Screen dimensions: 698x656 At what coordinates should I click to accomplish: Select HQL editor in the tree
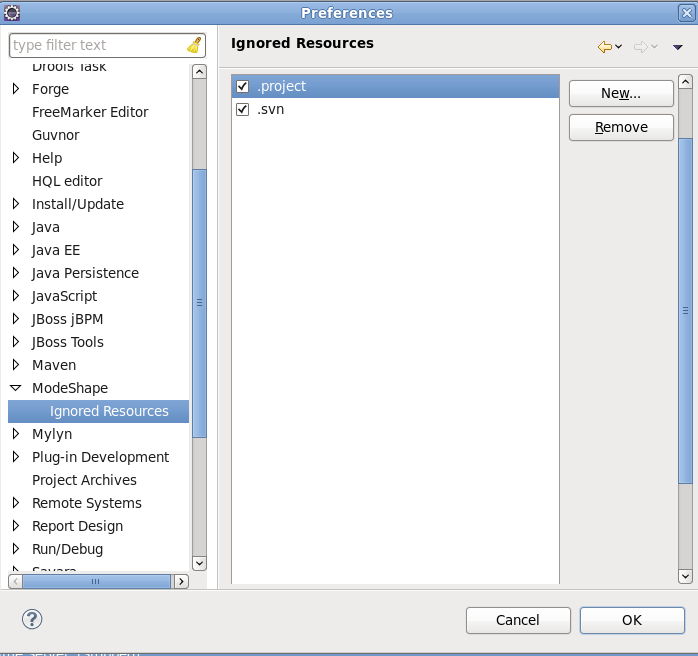coord(67,181)
